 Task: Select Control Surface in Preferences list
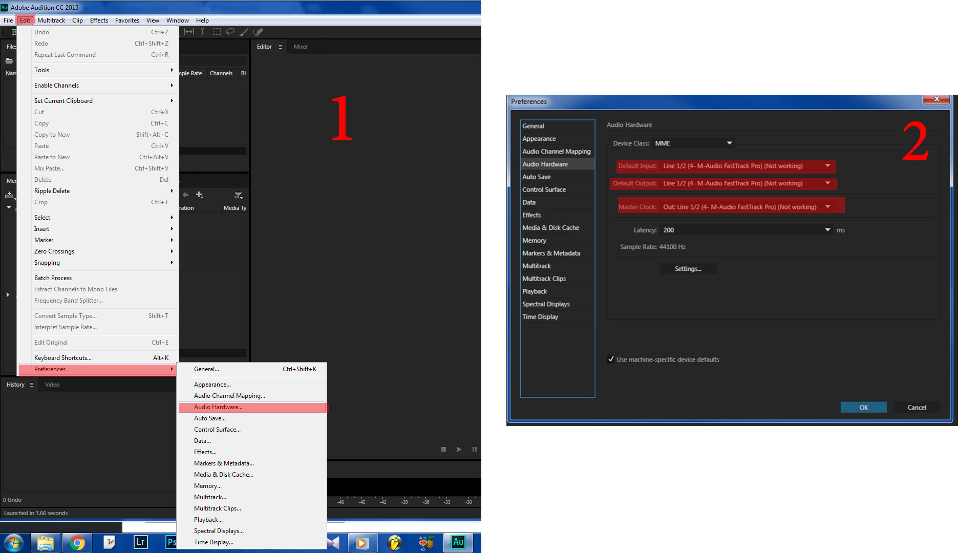pyautogui.click(x=557, y=189)
